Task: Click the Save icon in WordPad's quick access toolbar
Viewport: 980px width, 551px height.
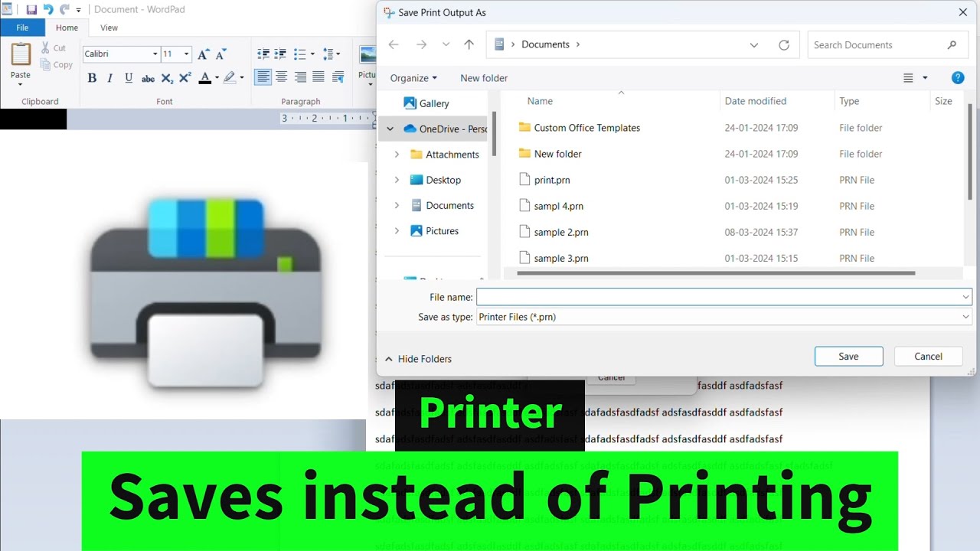Action: tap(31, 10)
